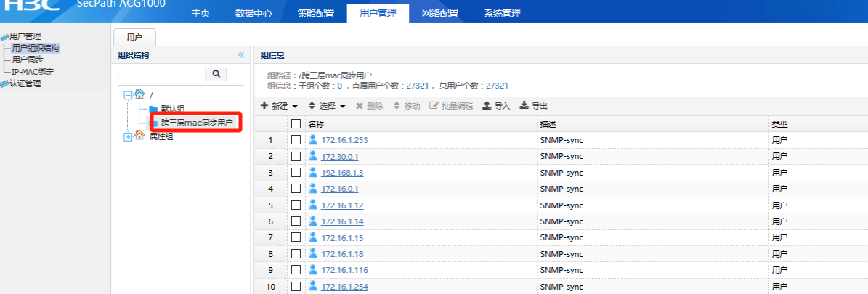Click the 删除 toolbar button
Image resolution: width=868 pixels, height=294 pixels.
369,106
